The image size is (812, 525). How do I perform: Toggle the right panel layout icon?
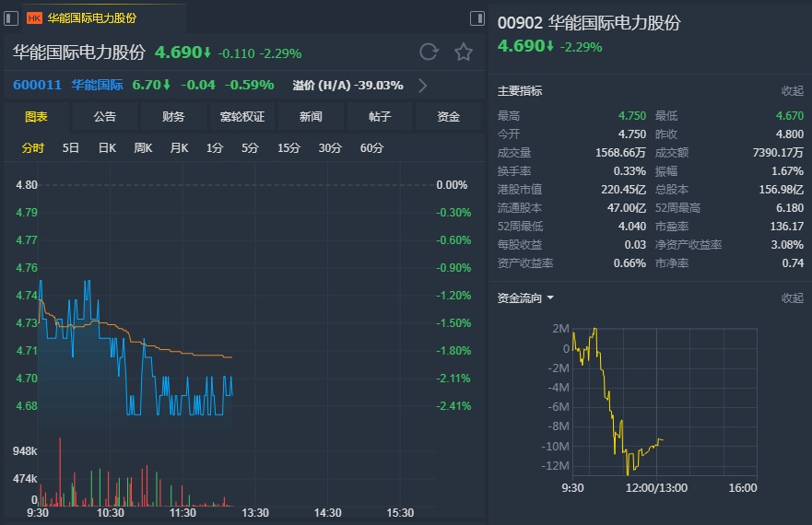coord(477,18)
